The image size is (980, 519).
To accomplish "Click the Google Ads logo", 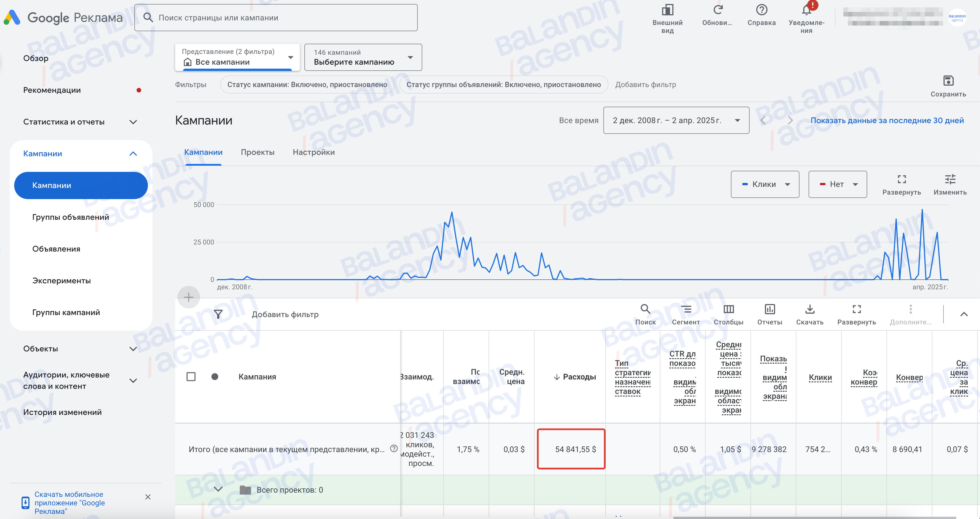I will point(12,18).
